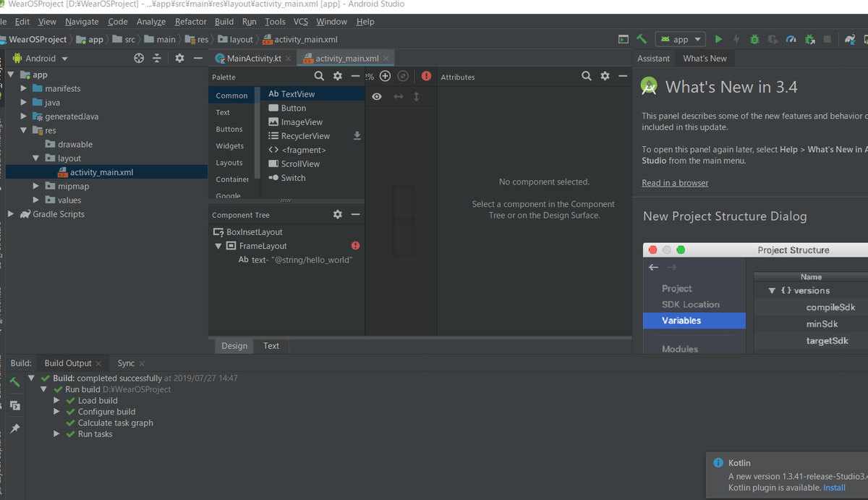Expand the Run tasks step

(57, 434)
